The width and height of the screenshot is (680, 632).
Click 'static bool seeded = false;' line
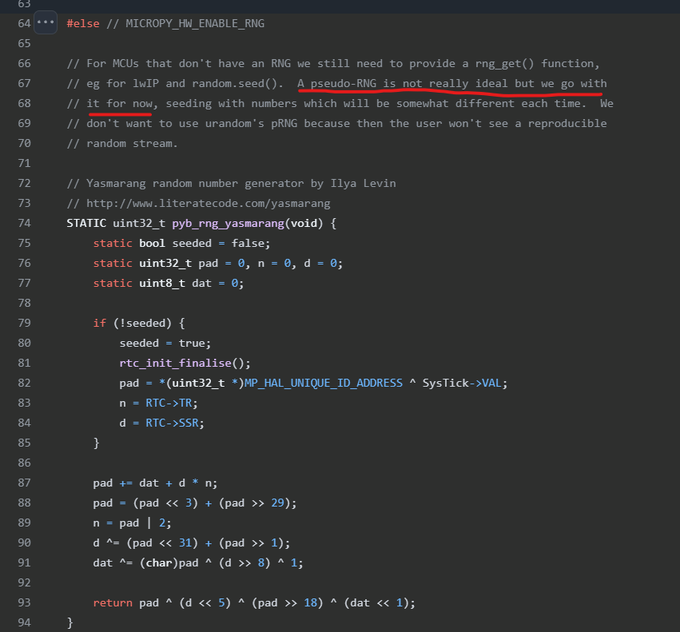181,243
